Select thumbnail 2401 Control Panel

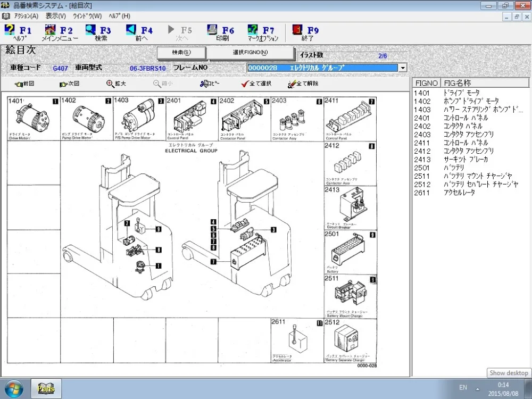tap(192, 119)
